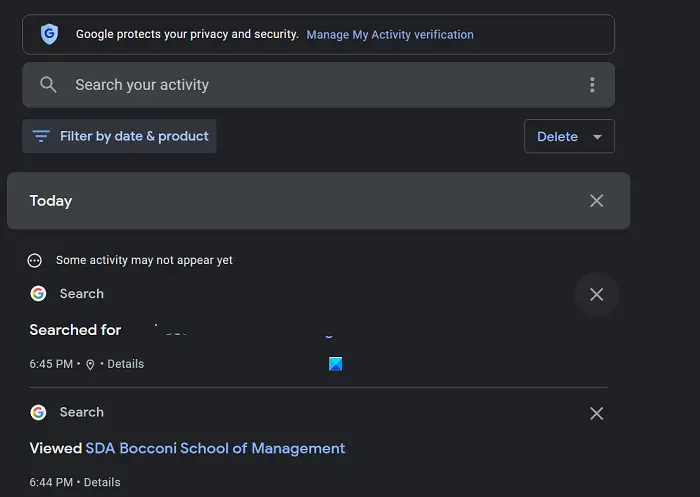This screenshot has height=497, width=700.
Task: Click the Google logo of 6:44 PM entry
Action: [x=38, y=412]
